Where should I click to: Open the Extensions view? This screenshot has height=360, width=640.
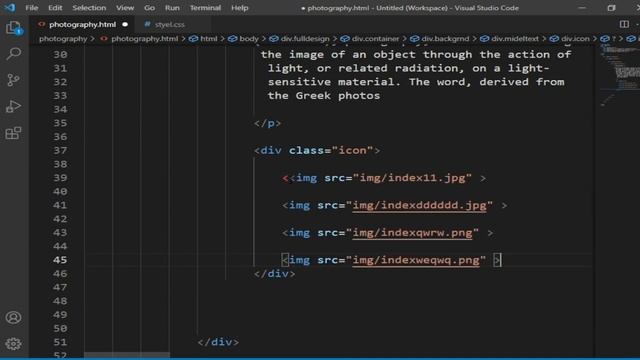click(x=13, y=133)
